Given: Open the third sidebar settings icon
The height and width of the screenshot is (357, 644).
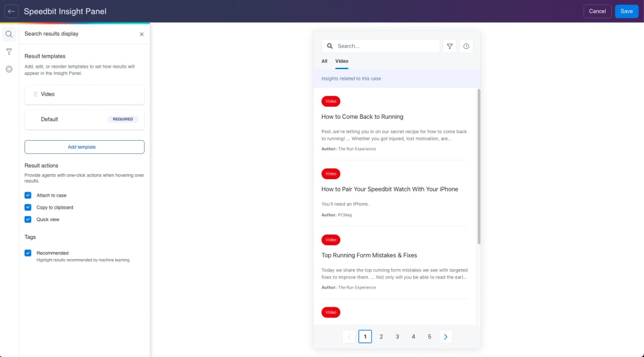Looking at the screenshot, I should (9, 69).
